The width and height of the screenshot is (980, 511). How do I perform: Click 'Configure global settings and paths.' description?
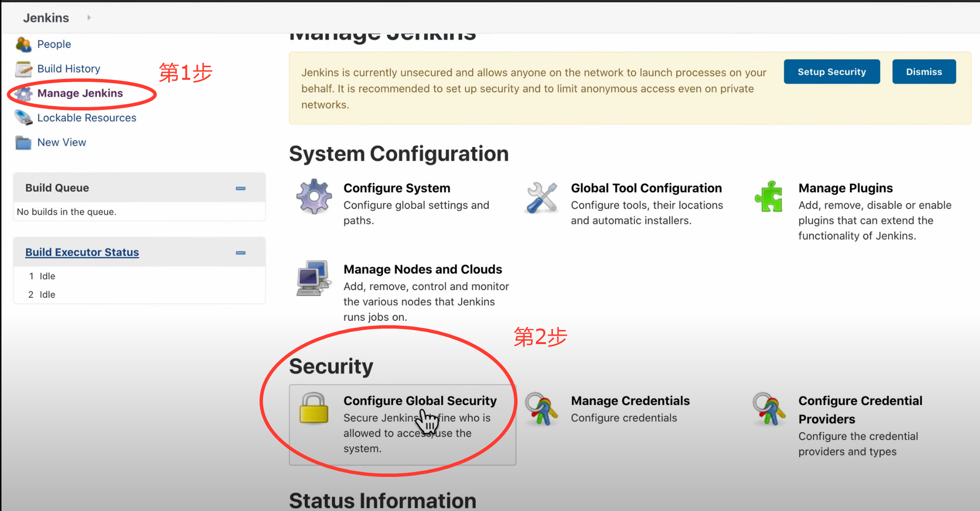(x=416, y=213)
